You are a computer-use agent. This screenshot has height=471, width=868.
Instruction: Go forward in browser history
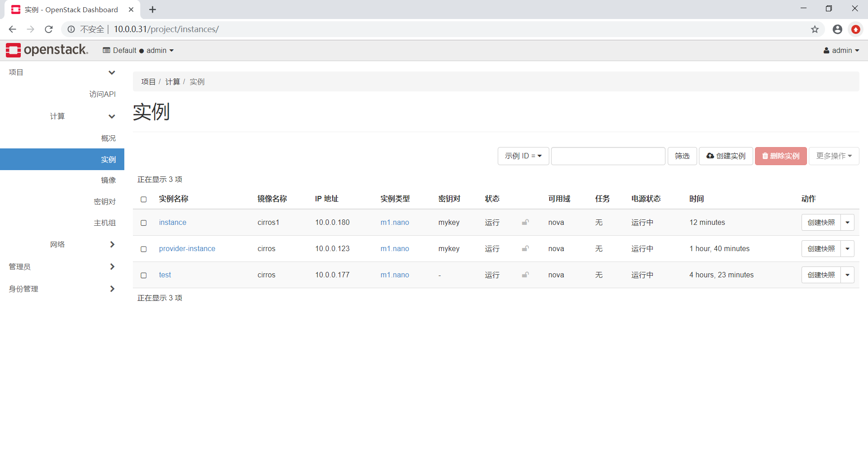click(30, 29)
